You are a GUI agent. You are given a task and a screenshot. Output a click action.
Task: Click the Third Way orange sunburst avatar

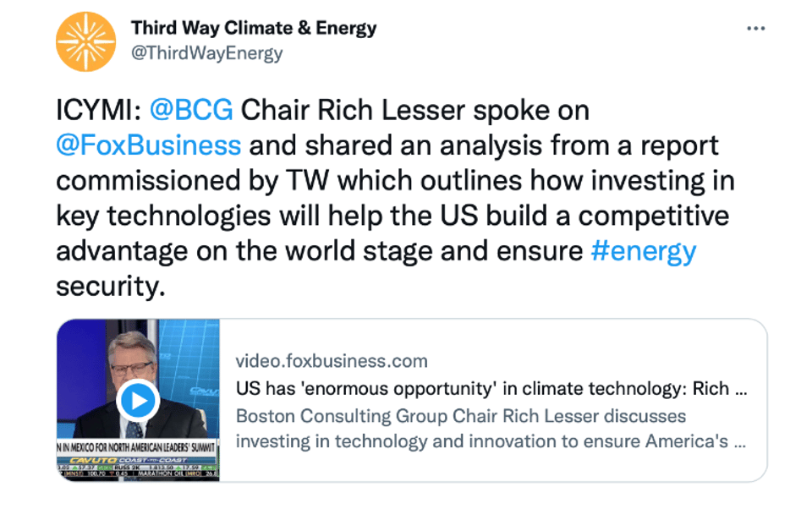point(85,42)
